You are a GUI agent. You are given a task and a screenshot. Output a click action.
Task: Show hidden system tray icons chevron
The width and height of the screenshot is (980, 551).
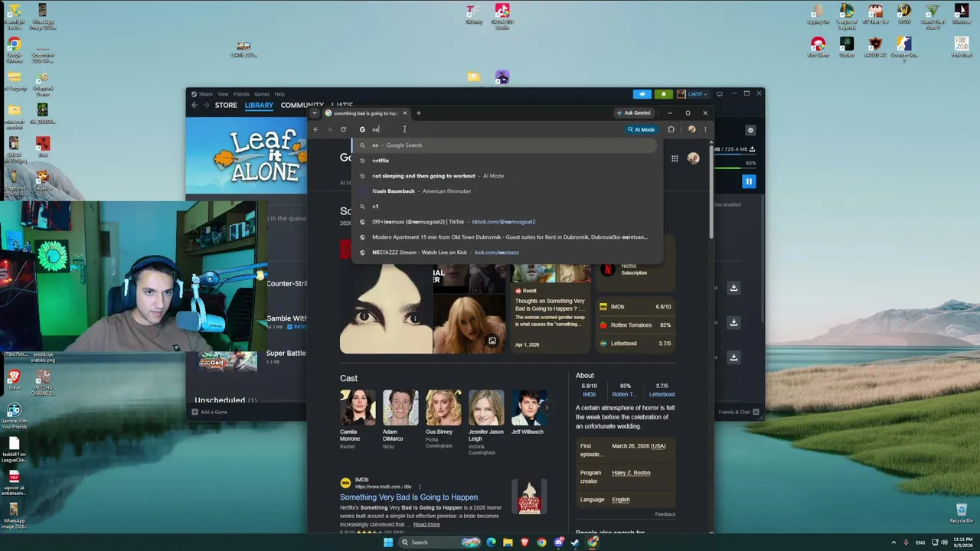click(893, 543)
